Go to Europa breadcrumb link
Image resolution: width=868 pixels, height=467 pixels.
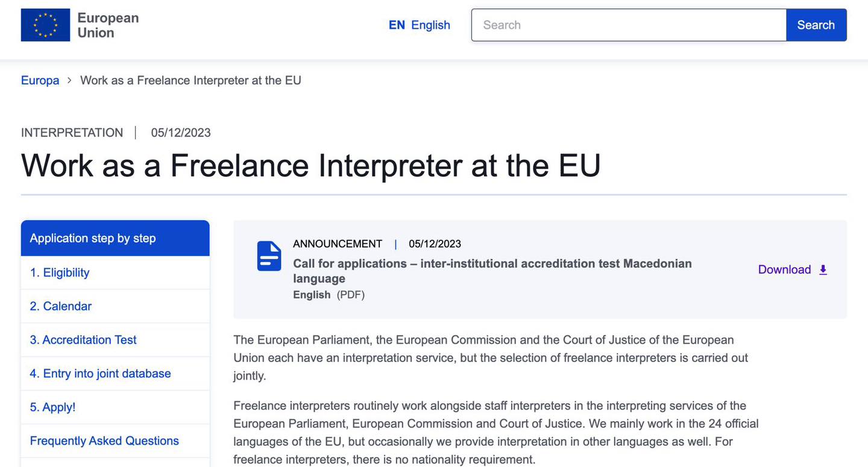pyautogui.click(x=40, y=80)
